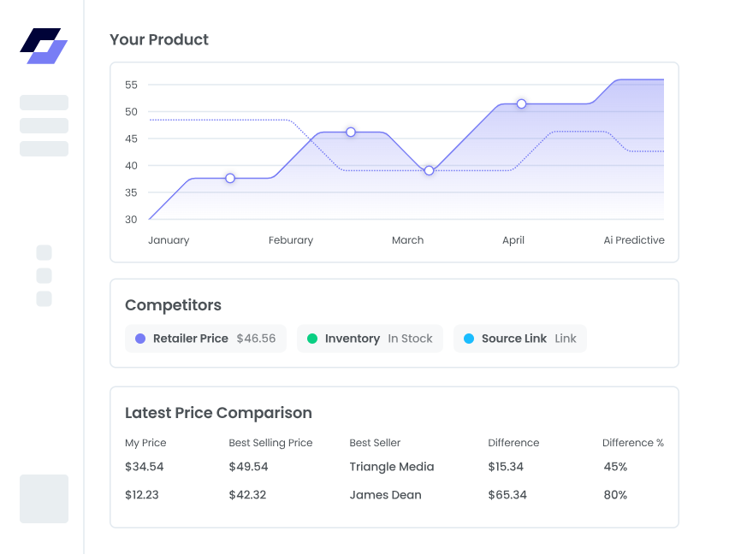741x560 pixels.
Task: Select the second sidebar navigation icon
Action: (44, 126)
